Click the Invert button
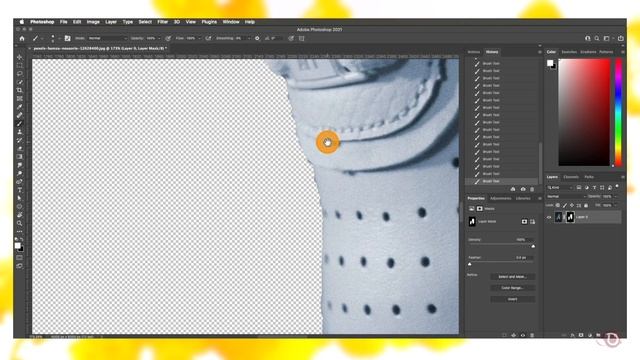This screenshot has width=640, height=360. point(513,299)
